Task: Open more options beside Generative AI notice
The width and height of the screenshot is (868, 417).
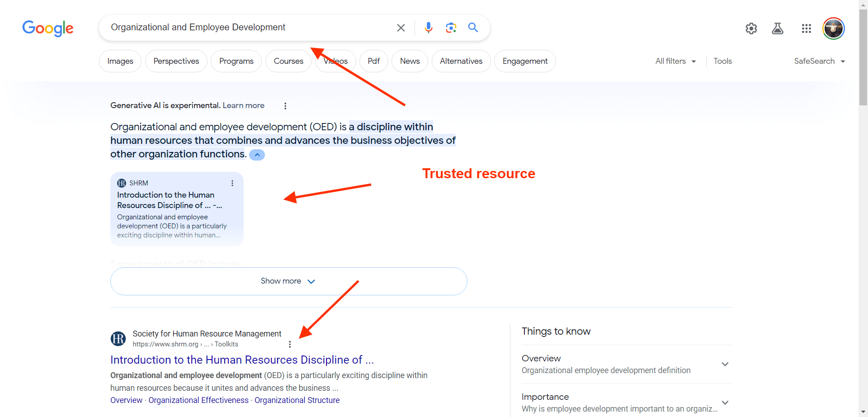Action: [x=285, y=106]
